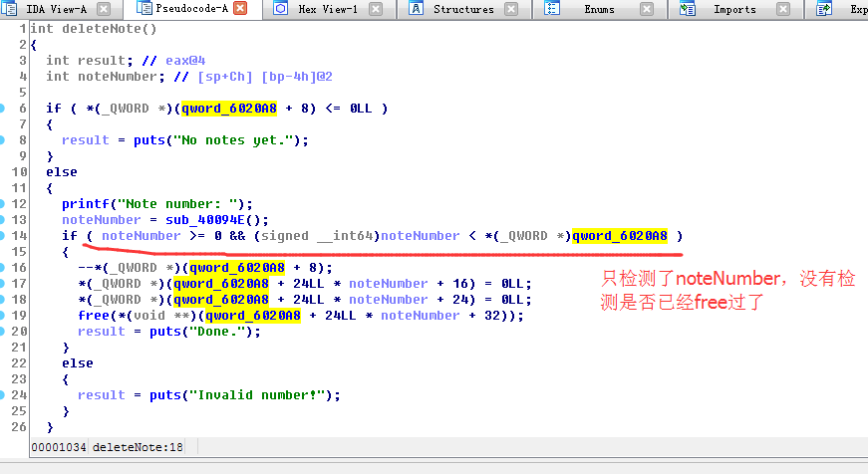
Task: Click the IDA View-A tab icon
Action: (14, 9)
